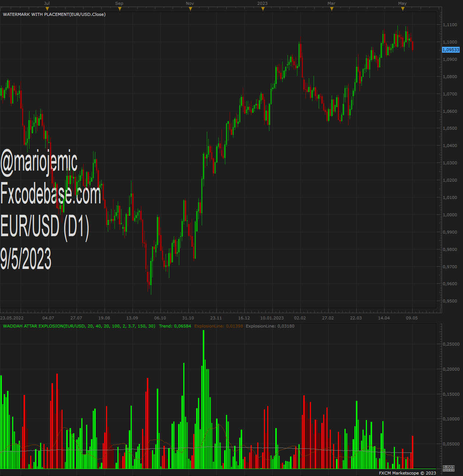Click the 10.01.2023 date axis label
The width and height of the screenshot is (463, 476).
[272, 318]
